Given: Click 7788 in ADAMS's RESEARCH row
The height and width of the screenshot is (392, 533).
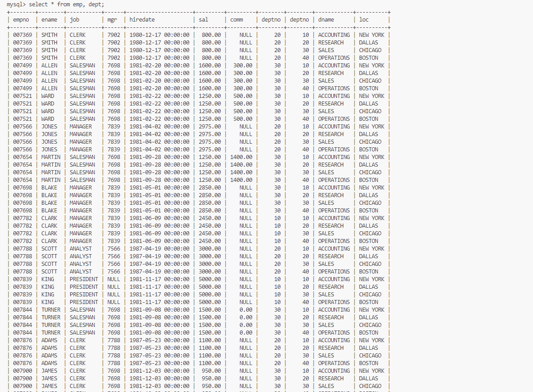Looking at the screenshot, I should (114, 348).
